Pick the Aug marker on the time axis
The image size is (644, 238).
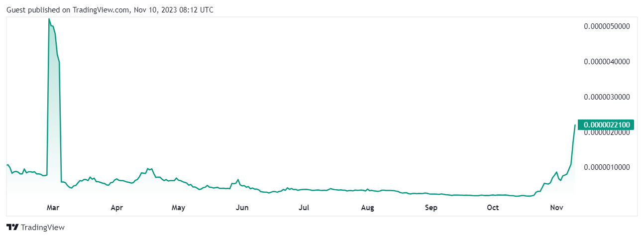click(367, 208)
